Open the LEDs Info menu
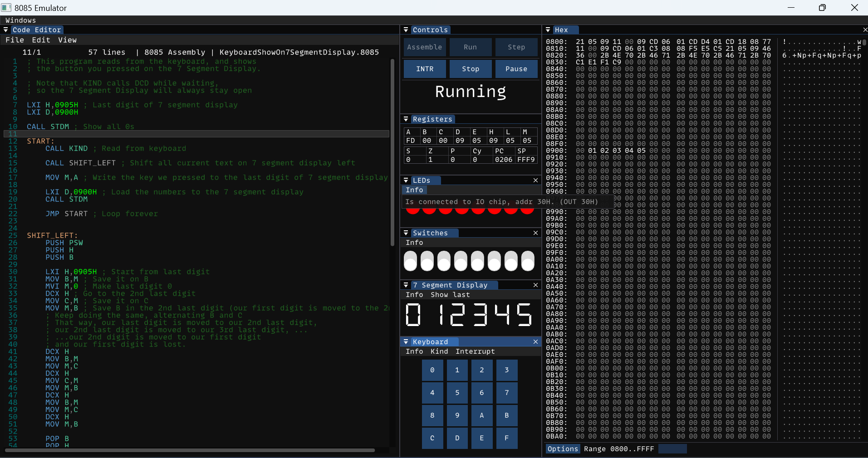 [414, 190]
